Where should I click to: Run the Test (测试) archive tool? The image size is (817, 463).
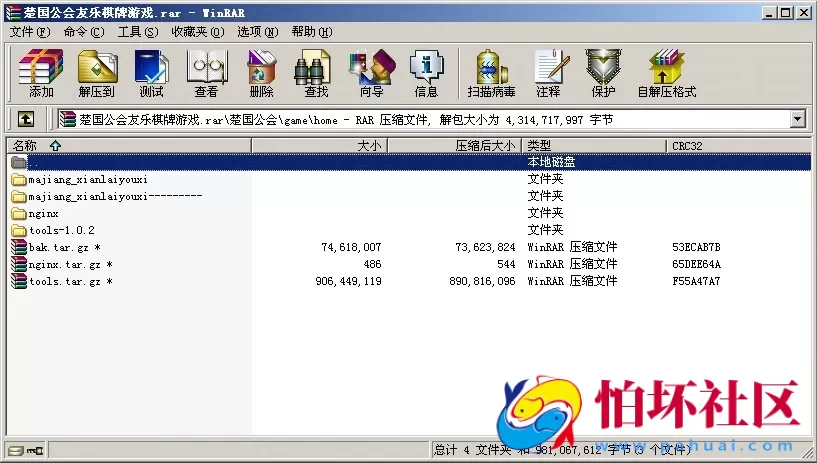coord(152,73)
